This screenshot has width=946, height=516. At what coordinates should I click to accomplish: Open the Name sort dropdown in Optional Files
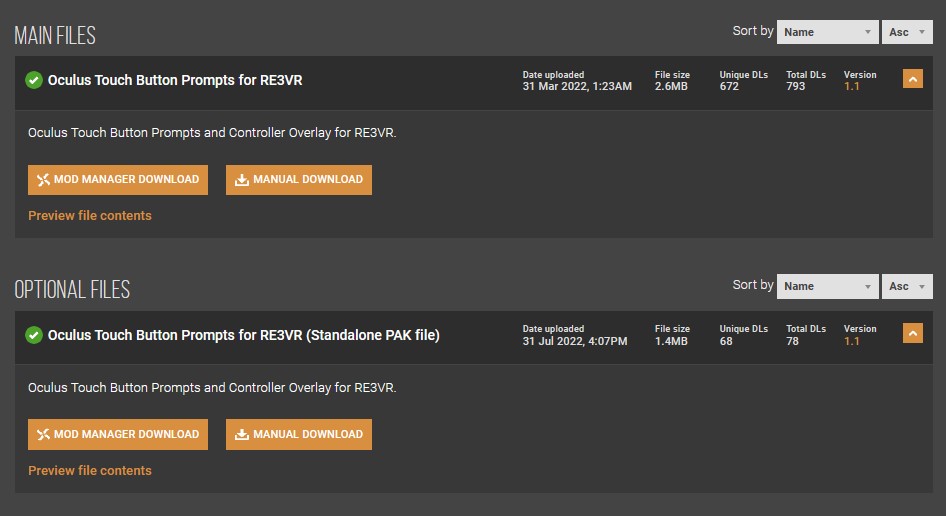(827, 286)
